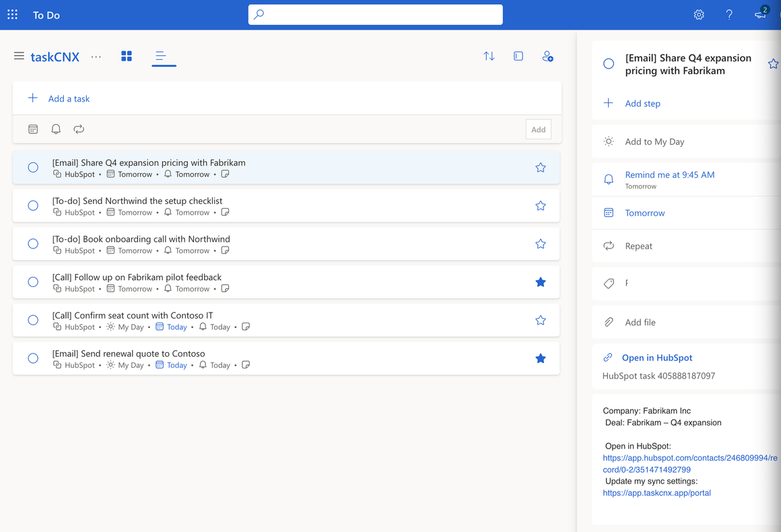Open the settings gear icon
Image resolution: width=781 pixels, height=532 pixels.
pyautogui.click(x=699, y=15)
